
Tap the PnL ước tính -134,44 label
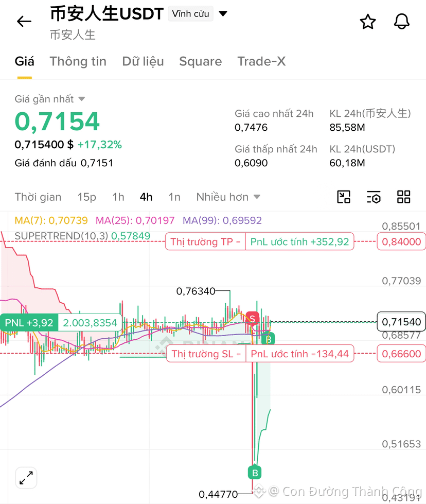click(x=300, y=354)
